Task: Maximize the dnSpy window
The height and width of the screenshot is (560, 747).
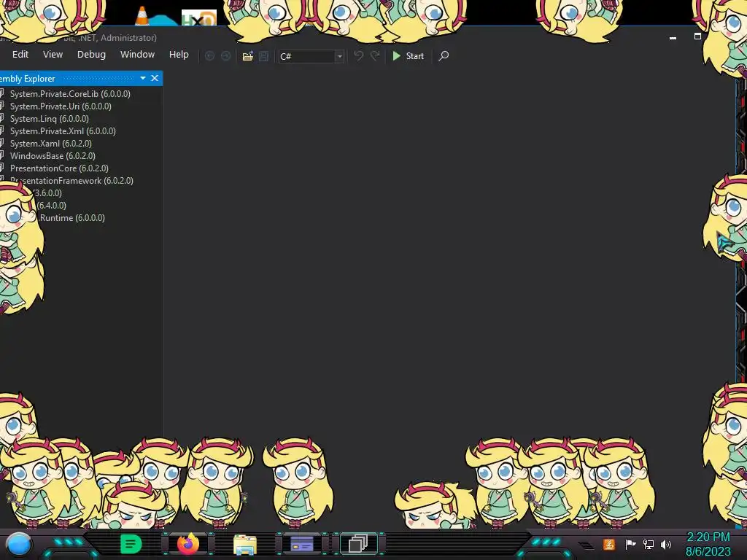Action: pyautogui.click(x=697, y=36)
